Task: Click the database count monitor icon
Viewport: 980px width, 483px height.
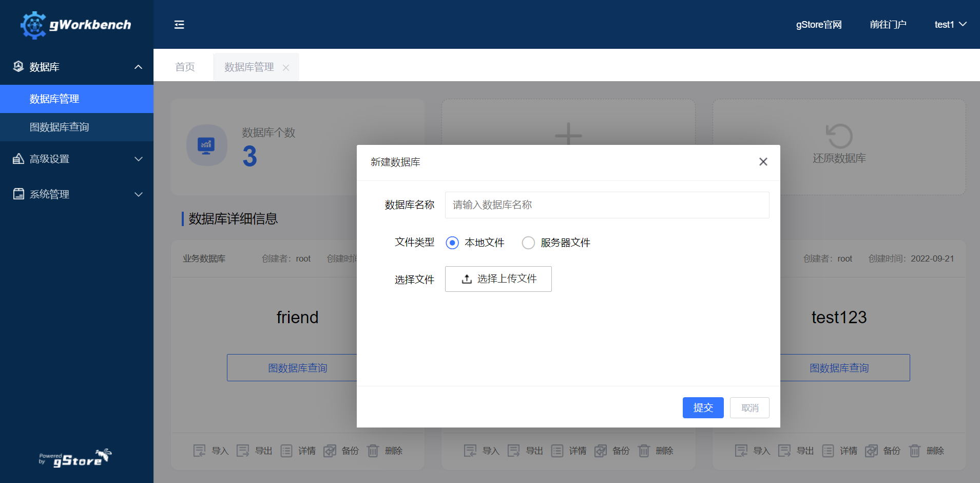Action: pos(206,145)
